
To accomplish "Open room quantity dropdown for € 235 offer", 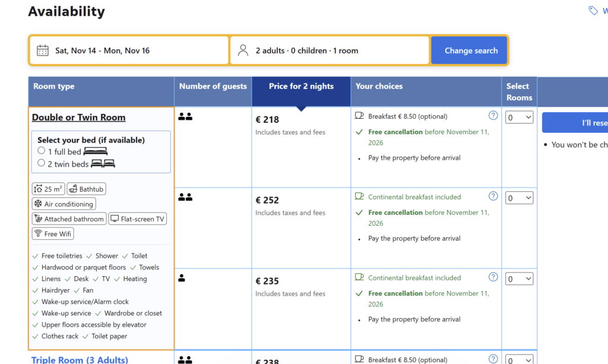I will (x=520, y=279).
